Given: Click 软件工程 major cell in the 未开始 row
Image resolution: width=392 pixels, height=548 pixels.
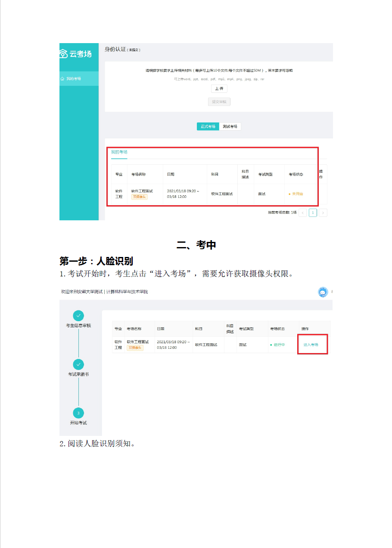Looking at the screenshot, I should 119,194.
